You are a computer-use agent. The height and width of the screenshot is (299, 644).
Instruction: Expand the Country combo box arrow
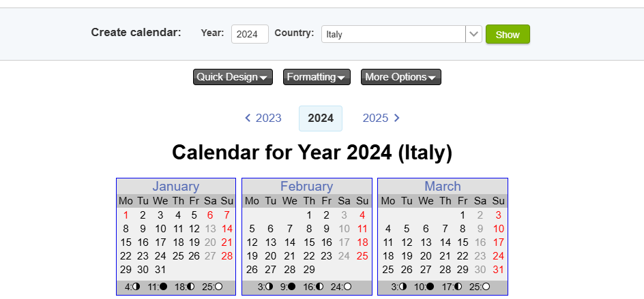coord(473,34)
